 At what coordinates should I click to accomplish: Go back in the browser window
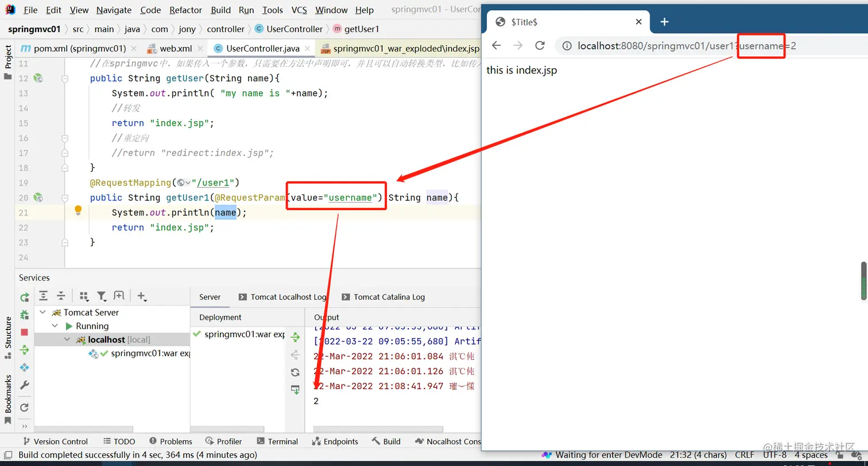tap(497, 46)
